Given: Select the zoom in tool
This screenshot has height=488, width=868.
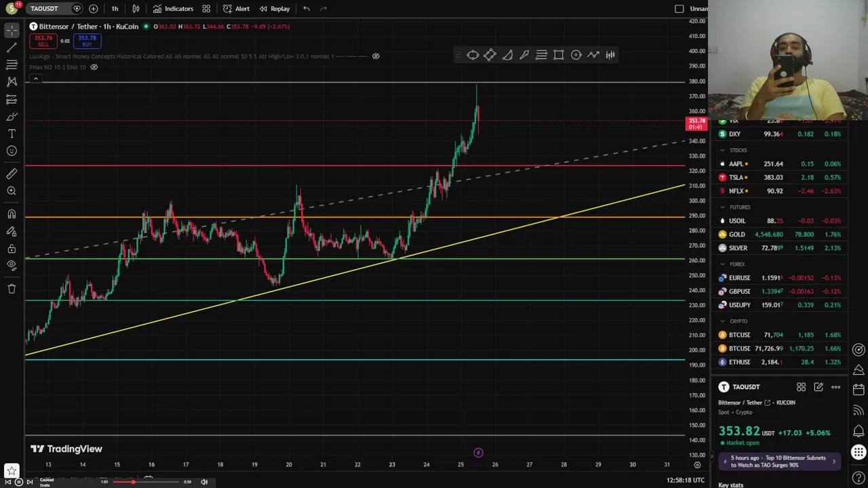Looking at the screenshot, I should (12, 191).
